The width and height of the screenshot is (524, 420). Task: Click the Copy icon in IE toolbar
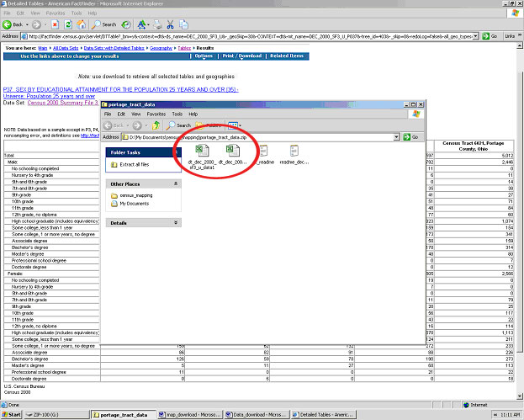point(183,24)
